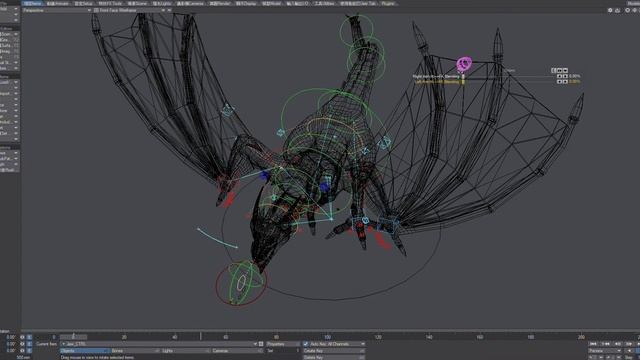The height and width of the screenshot is (360, 640).
Task: Click the left arrow button on Right Arm slider row
Action: 559,76
